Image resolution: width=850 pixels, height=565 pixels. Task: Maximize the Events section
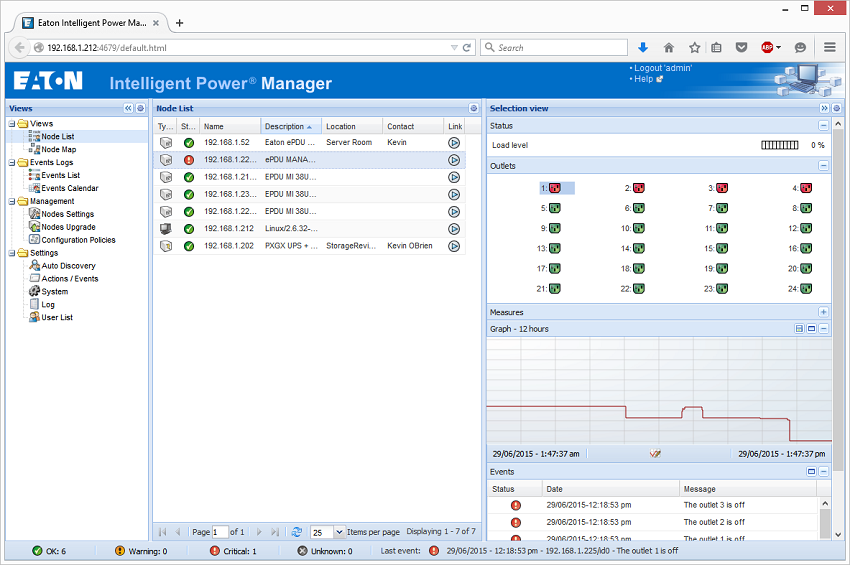[x=812, y=472]
